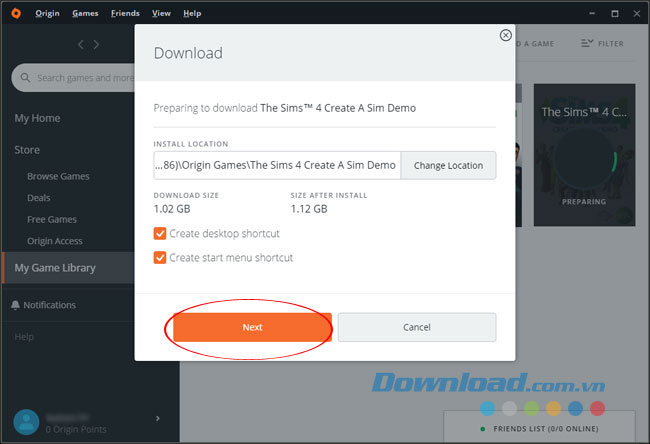Open Friends List panel

(x=540, y=429)
